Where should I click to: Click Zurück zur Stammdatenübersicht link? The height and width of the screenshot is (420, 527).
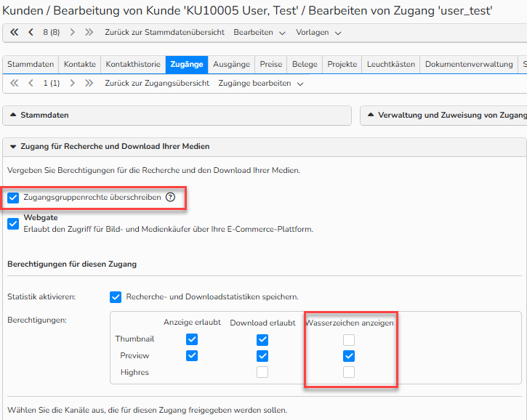click(165, 32)
